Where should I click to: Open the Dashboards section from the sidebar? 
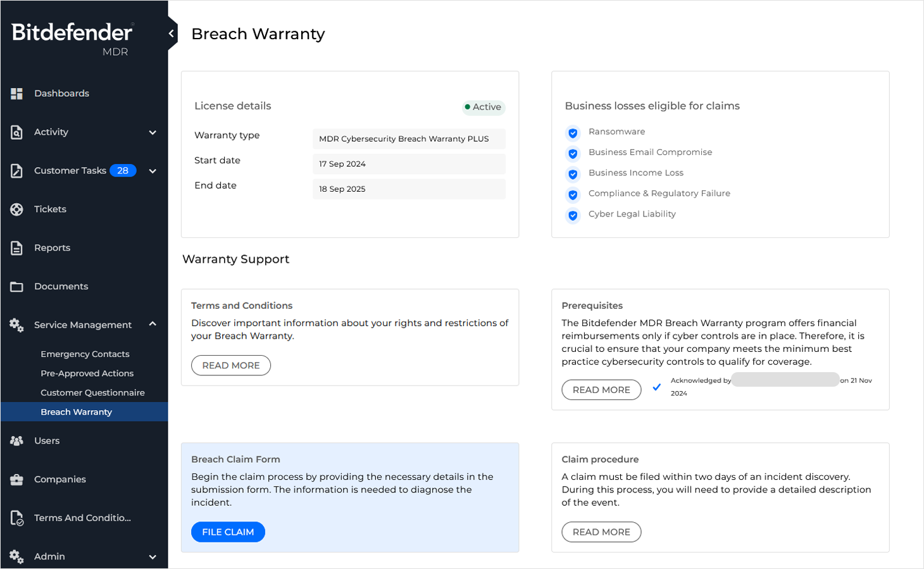click(61, 93)
